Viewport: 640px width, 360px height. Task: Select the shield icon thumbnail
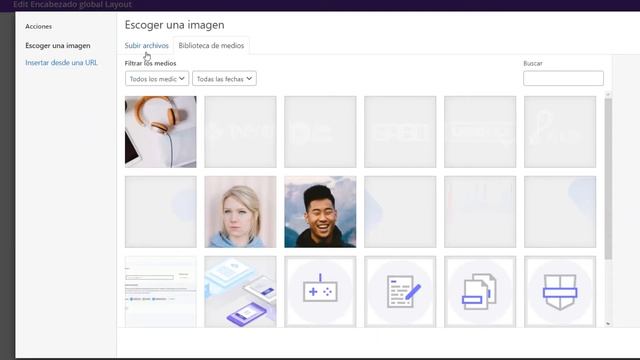pos(560,291)
